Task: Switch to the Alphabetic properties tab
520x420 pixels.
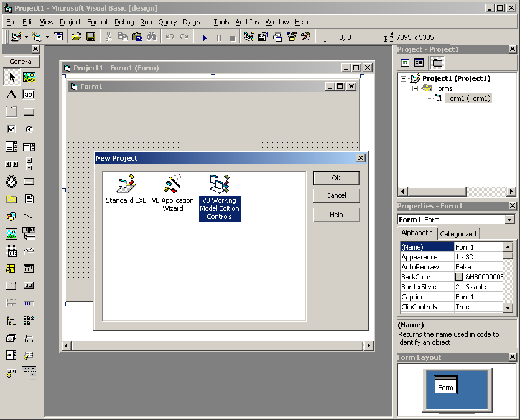Action: click(x=417, y=233)
